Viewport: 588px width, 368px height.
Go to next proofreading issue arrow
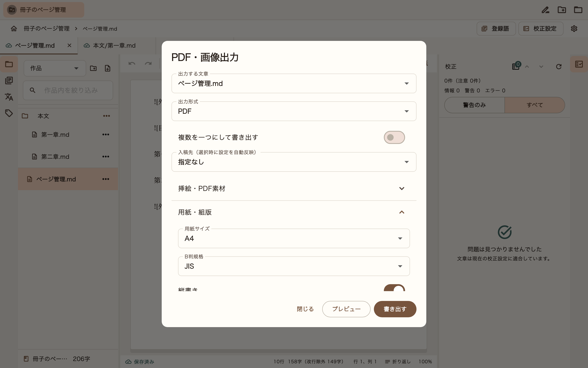[x=541, y=66]
